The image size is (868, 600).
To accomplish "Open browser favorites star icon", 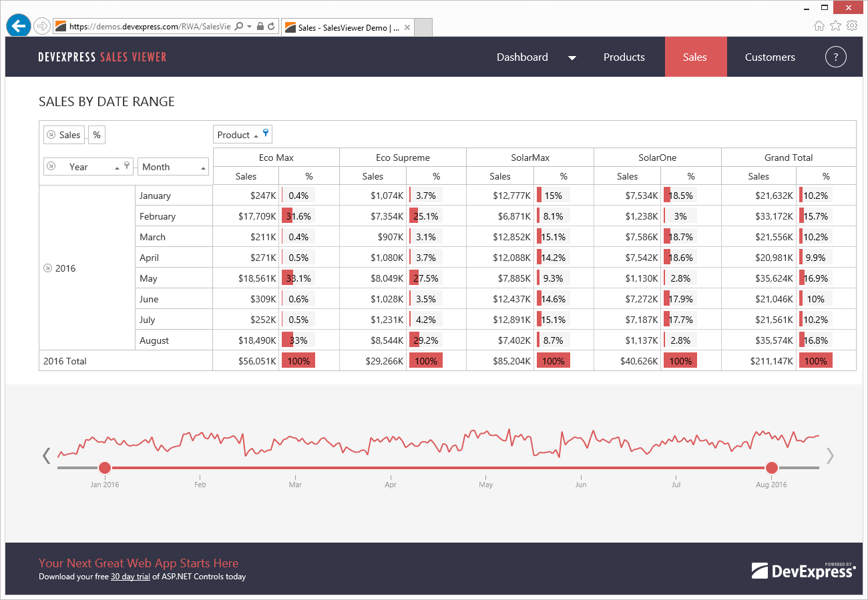I will coord(835,26).
